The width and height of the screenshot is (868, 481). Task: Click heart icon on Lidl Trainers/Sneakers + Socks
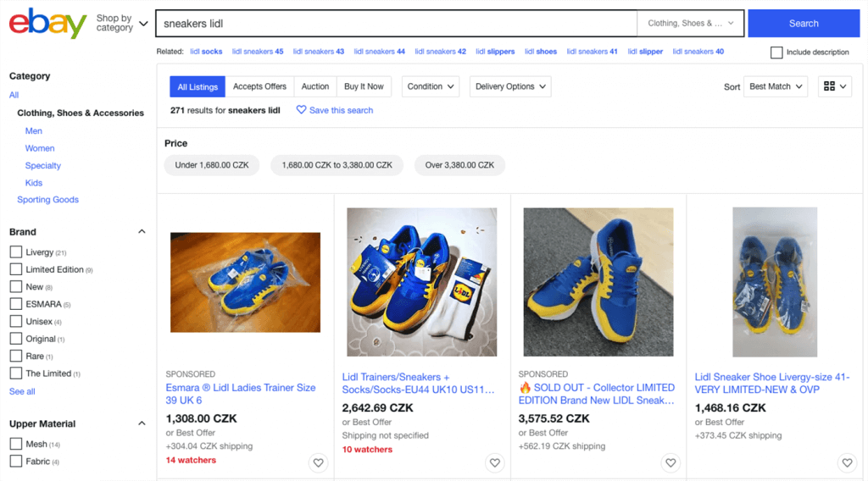(x=494, y=462)
